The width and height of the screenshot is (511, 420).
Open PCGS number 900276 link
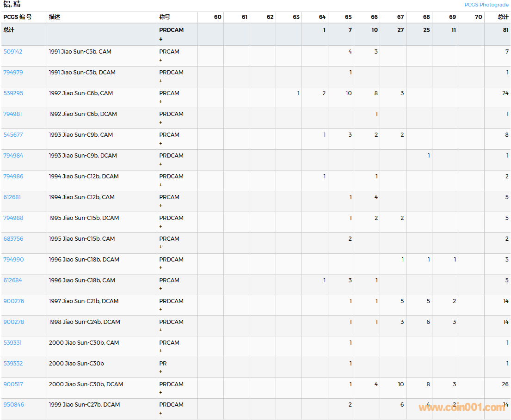(x=13, y=301)
